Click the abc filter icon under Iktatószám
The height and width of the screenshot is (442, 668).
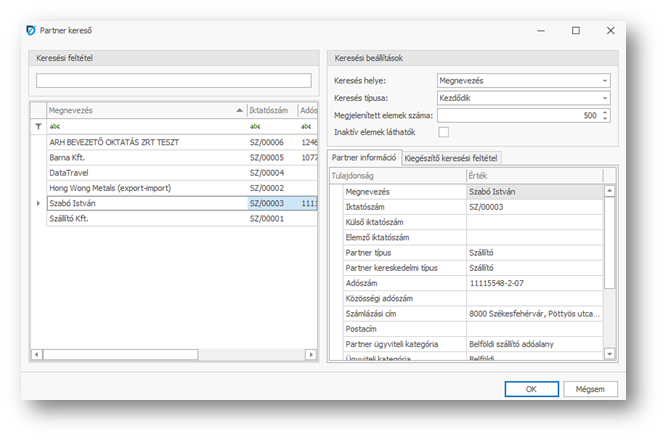[x=255, y=127]
